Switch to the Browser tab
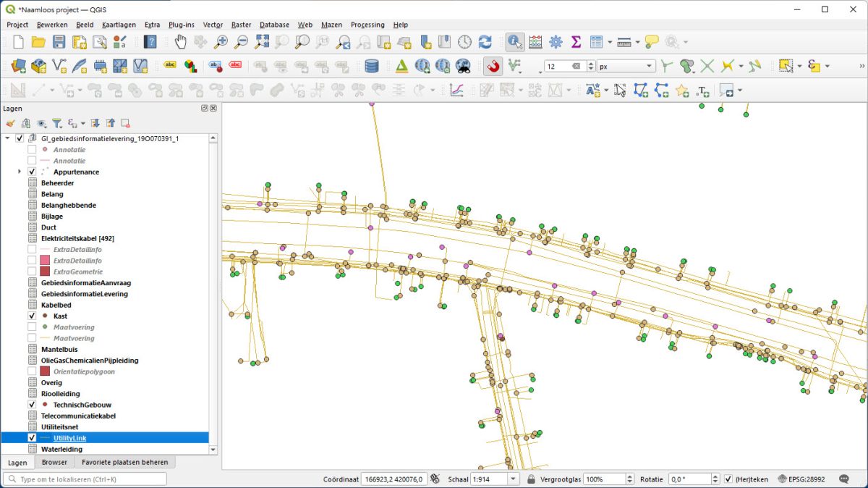 pos(54,462)
